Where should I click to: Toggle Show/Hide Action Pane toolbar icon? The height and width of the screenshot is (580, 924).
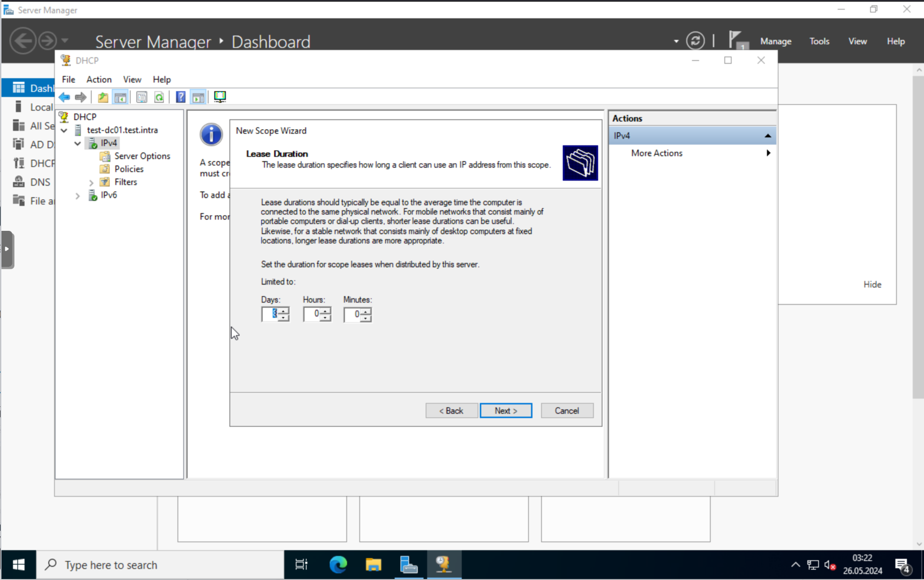coord(198,97)
